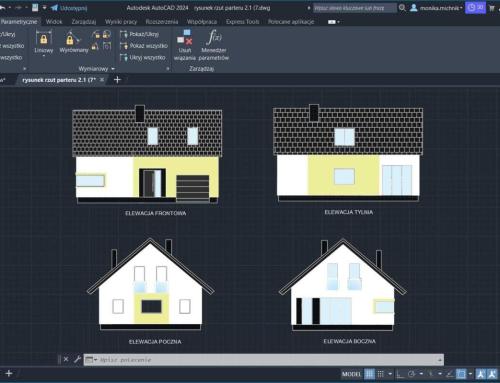
Task: Click the roof window in rear elevation
Action: pyautogui.click(x=345, y=137)
